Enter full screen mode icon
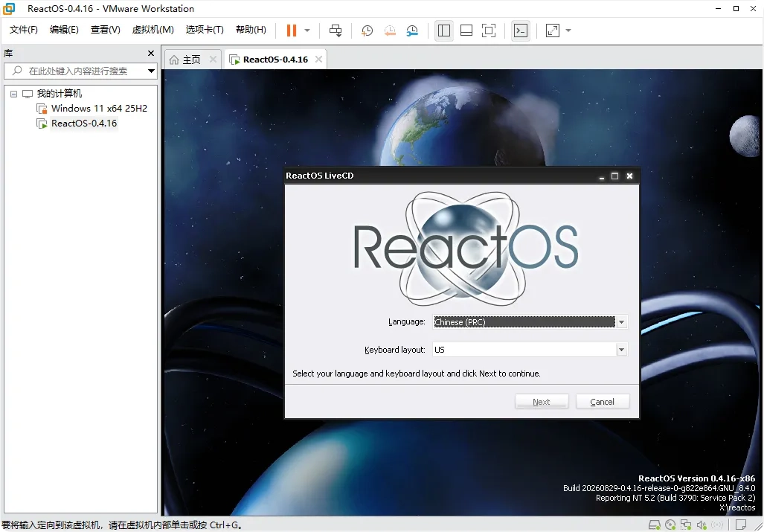 [489, 31]
